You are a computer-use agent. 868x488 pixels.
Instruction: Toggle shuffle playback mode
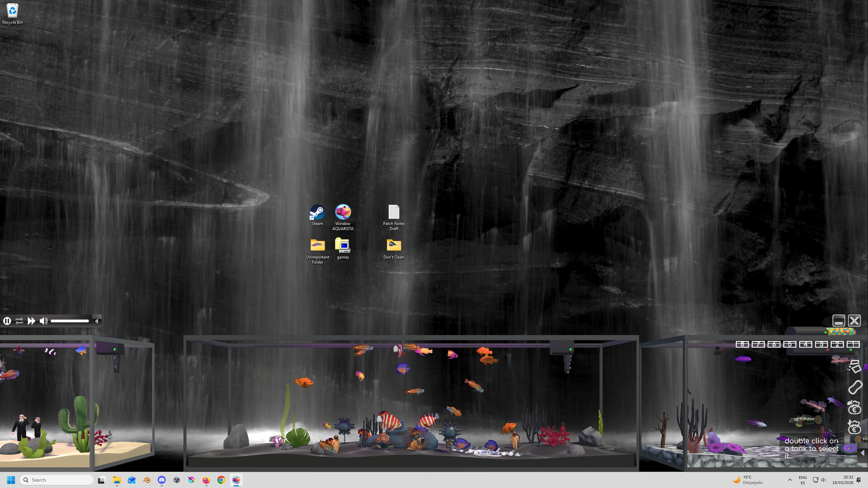tap(19, 321)
